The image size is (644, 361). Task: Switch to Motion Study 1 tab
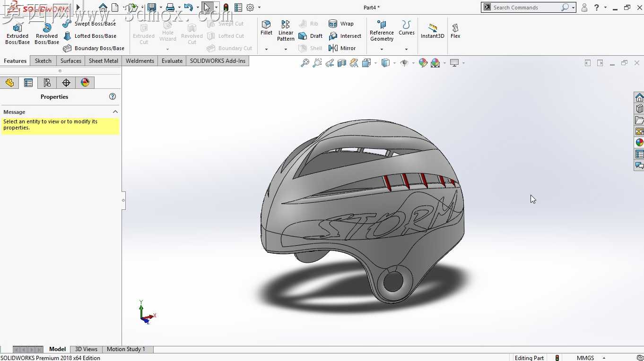(126, 349)
